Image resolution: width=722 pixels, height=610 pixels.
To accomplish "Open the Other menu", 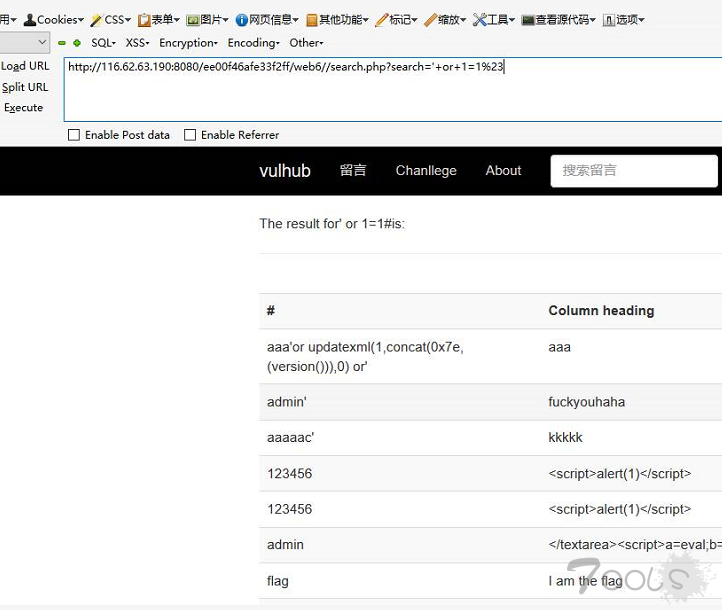I will [x=306, y=43].
